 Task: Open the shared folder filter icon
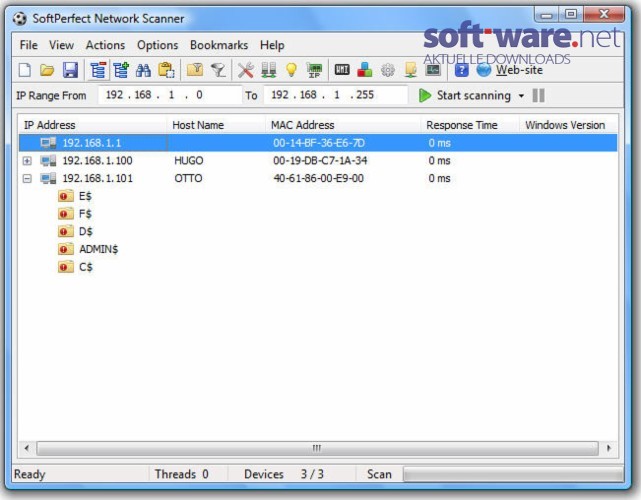coord(195,70)
